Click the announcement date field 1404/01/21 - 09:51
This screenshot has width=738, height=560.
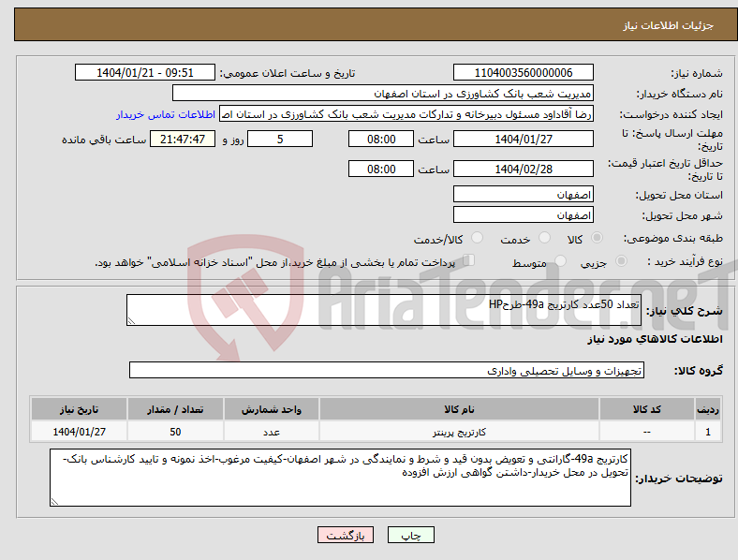tap(145, 72)
